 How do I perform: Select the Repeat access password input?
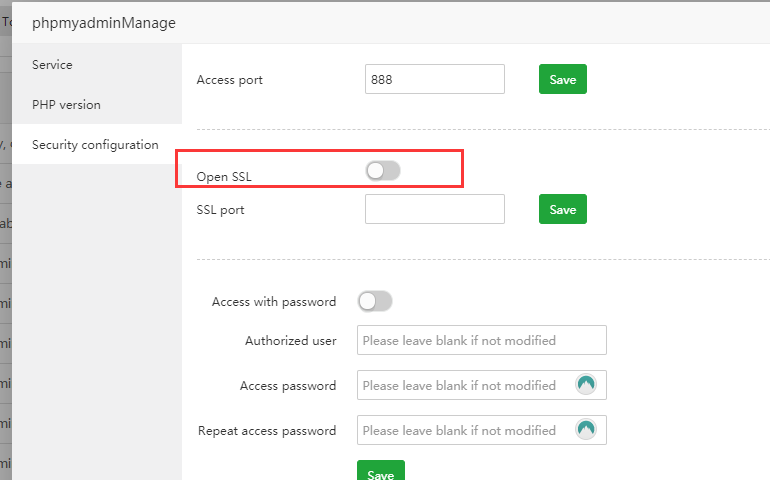(x=465, y=430)
